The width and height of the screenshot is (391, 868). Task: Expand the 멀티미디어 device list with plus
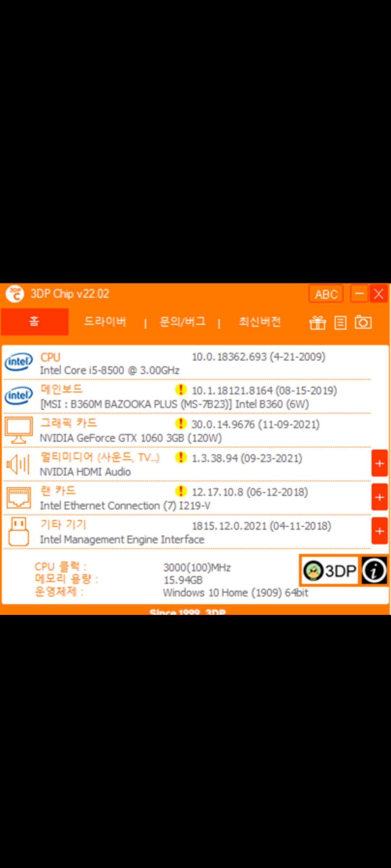(379, 463)
